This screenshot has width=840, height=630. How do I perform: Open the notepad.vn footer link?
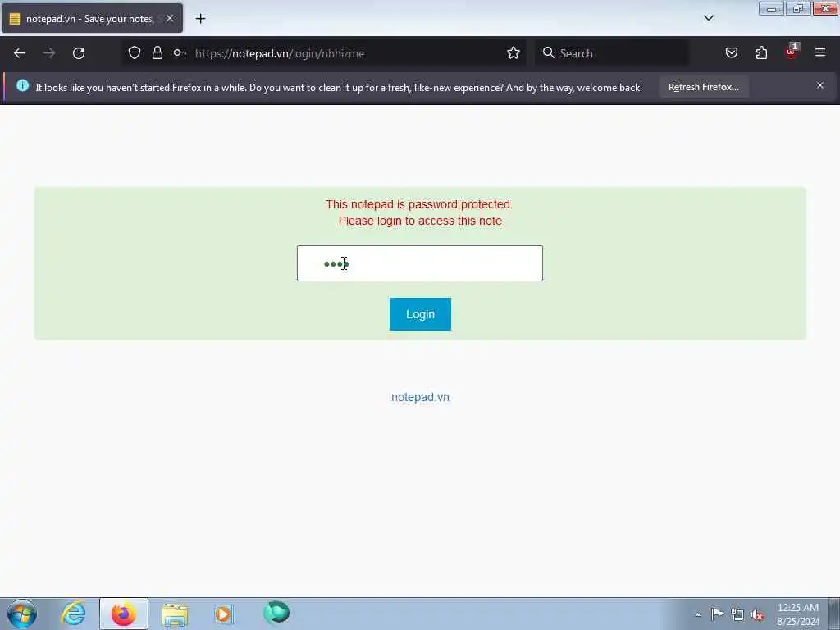pos(420,397)
